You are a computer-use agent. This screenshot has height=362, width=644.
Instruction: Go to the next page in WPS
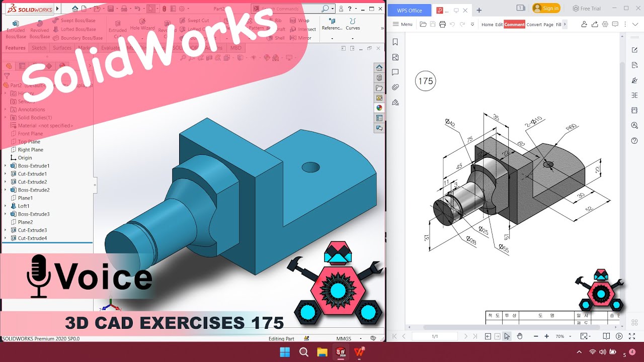point(466,336)
